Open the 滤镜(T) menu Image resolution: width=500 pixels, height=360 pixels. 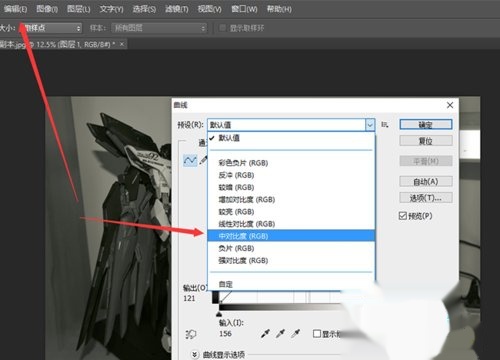coord(177,9)
